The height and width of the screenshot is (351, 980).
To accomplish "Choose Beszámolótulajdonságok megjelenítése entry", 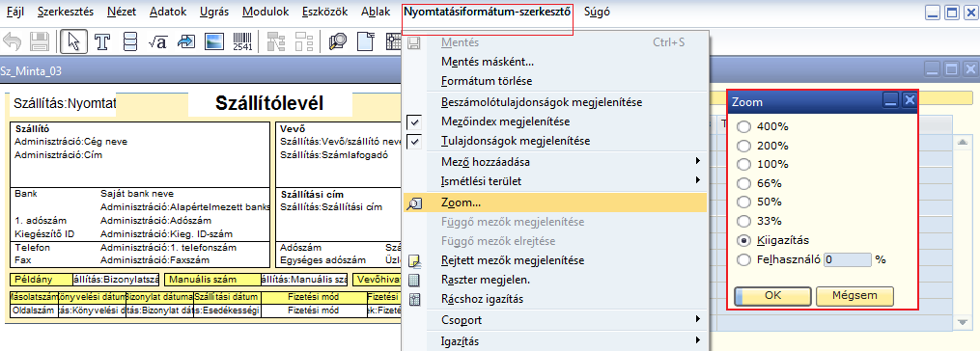I will (x=542, y=102).
